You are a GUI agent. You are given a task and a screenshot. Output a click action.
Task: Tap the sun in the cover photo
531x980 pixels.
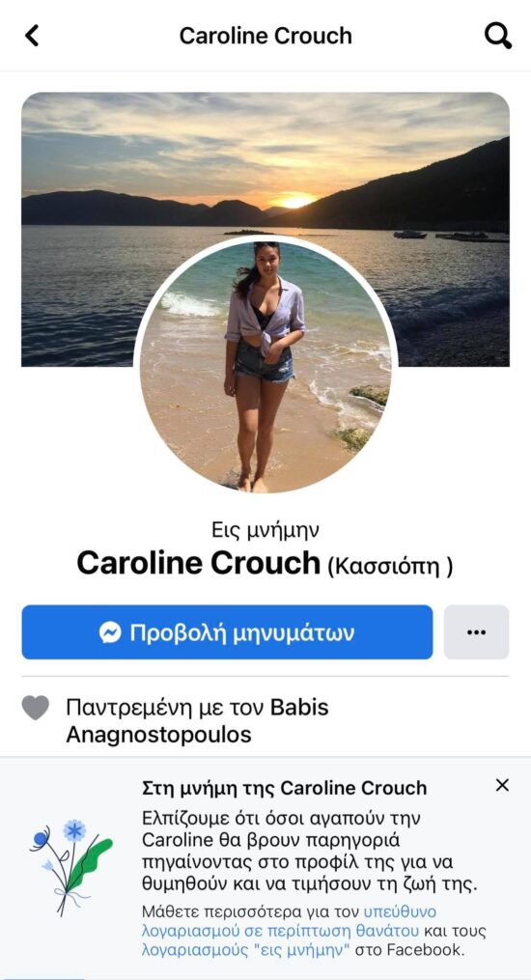[x=296, y=201]
